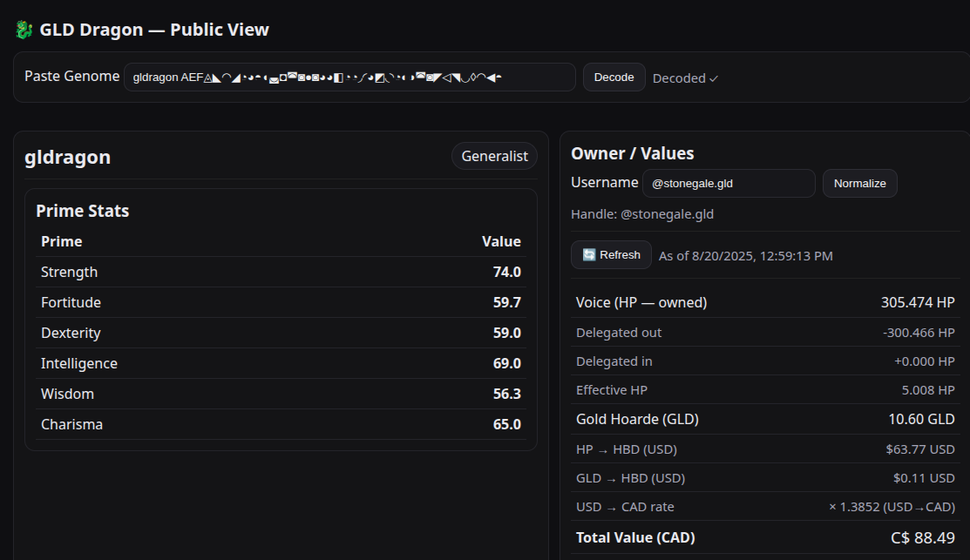The height and width of the screenshot is (560, 970).
Task: Refresh the owner values
Action: (x=611, y=254)
